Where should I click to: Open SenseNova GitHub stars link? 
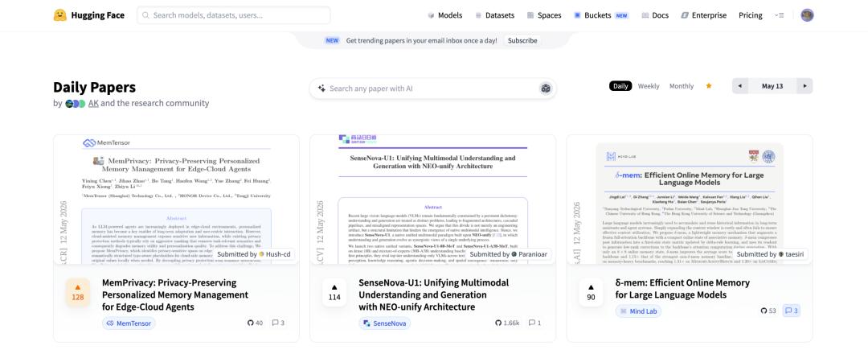507,323
